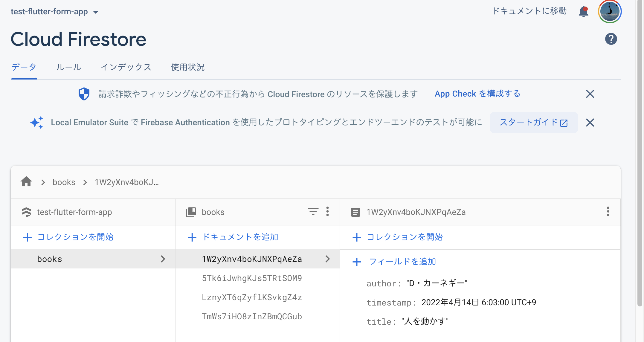Image resolution: width=644 pixels, height=342 pixels.
Task: Start a collection in the project column
Action: (x=68, y=237)
